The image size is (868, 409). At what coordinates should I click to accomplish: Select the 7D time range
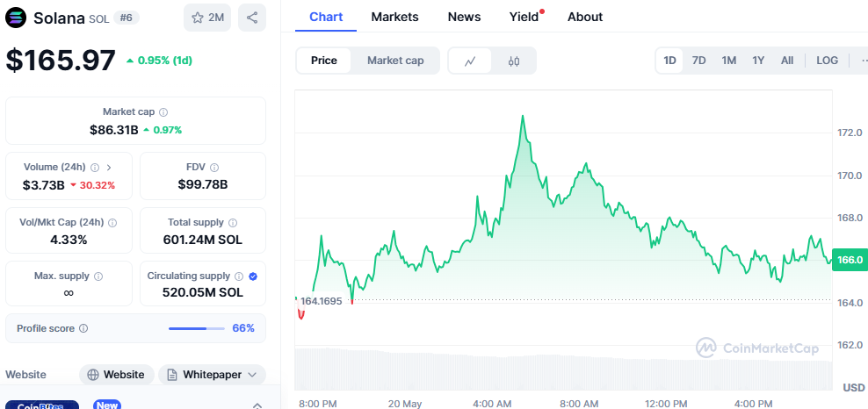(699, 61)
